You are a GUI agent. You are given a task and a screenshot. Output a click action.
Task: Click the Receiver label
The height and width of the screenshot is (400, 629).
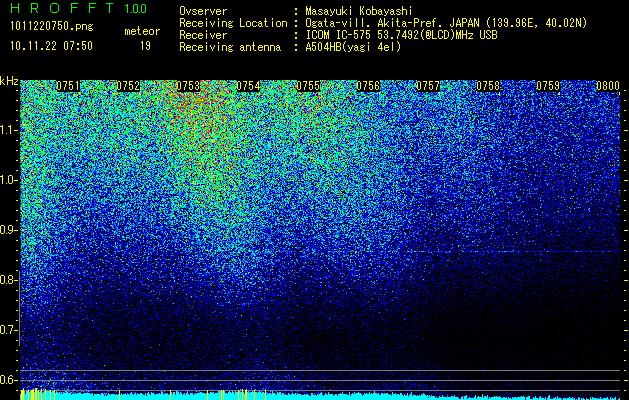tap(203, 35)
